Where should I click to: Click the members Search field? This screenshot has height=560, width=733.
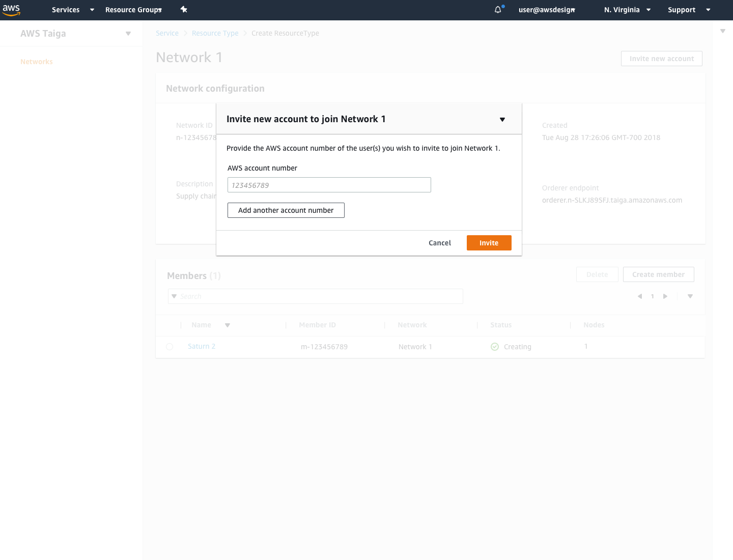(316, 296)
